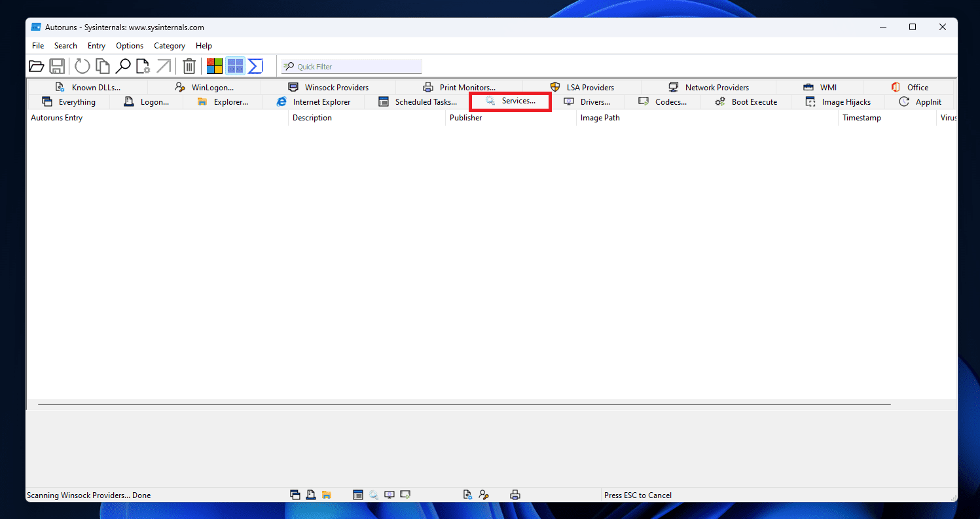Switch to the Explorer tab
The height and width of the screenshot is (519, 980).
coord(223,102)
